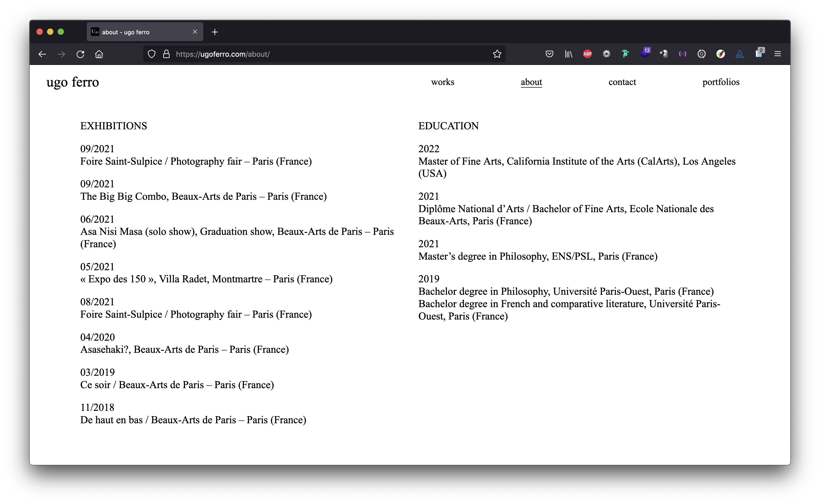The width and height of the screenshot is (820, 504).
Task: Click the Firefox home button icon
Action: tap(99, 54)
